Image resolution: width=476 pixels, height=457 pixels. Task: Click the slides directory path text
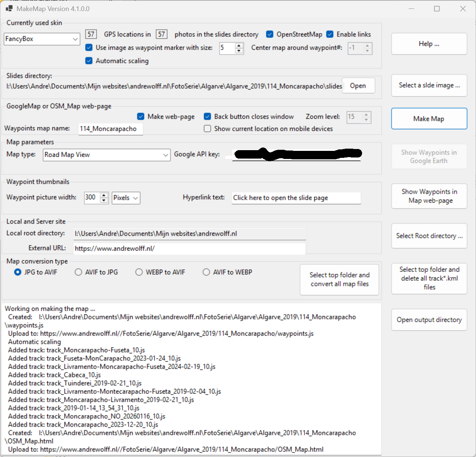pos(174,86)
